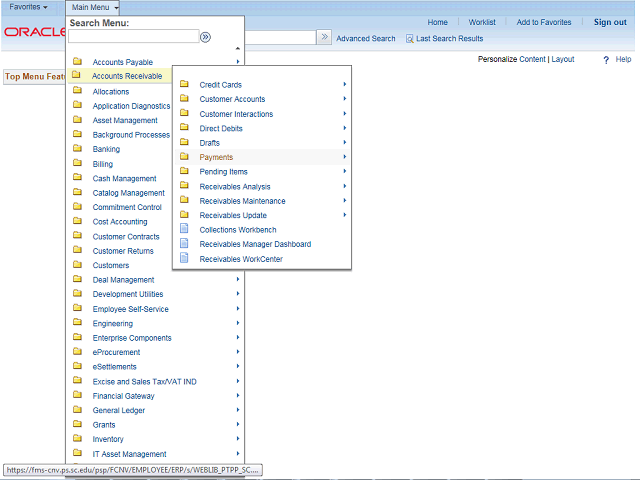Click the Help question mark icon
The image size is (640, 480).
tap(606, 60)
